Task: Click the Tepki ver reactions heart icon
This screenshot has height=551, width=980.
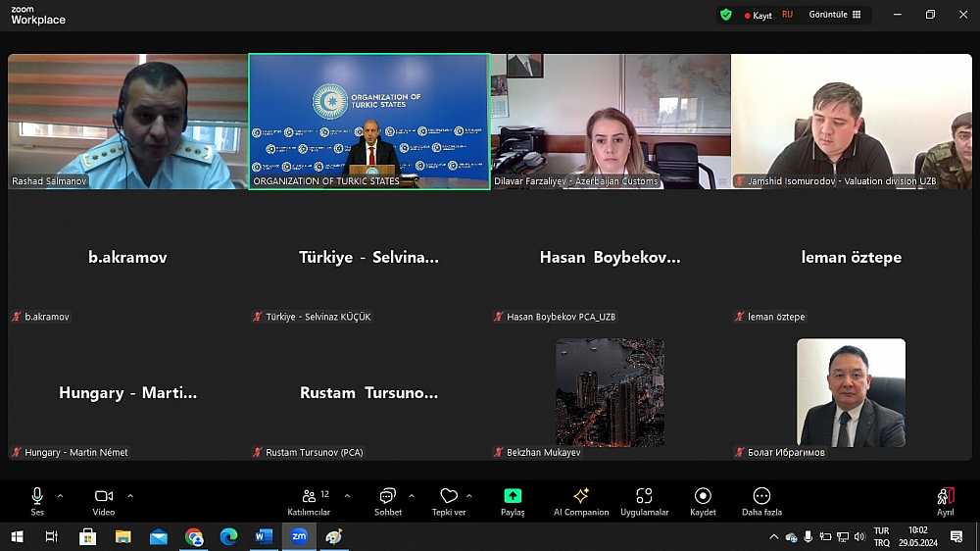Action: (x=449, y=501)
